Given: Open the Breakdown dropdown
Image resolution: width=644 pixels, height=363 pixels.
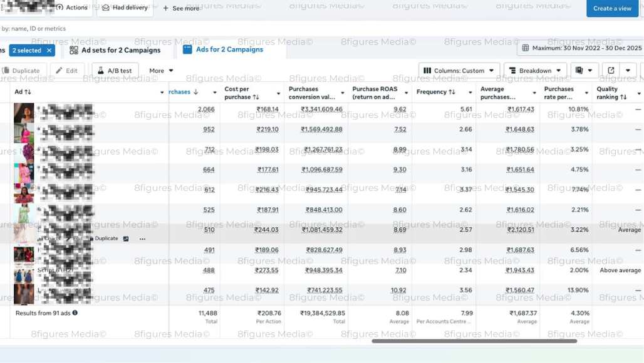Looking at the screenshot, I should point(534,71).
